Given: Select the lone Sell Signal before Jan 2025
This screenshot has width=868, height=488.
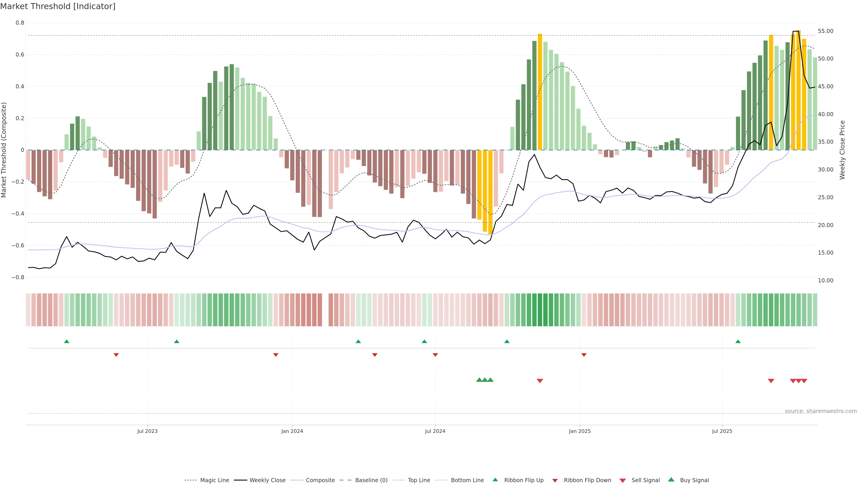Looking at the screenshot, I should point(540,380).
